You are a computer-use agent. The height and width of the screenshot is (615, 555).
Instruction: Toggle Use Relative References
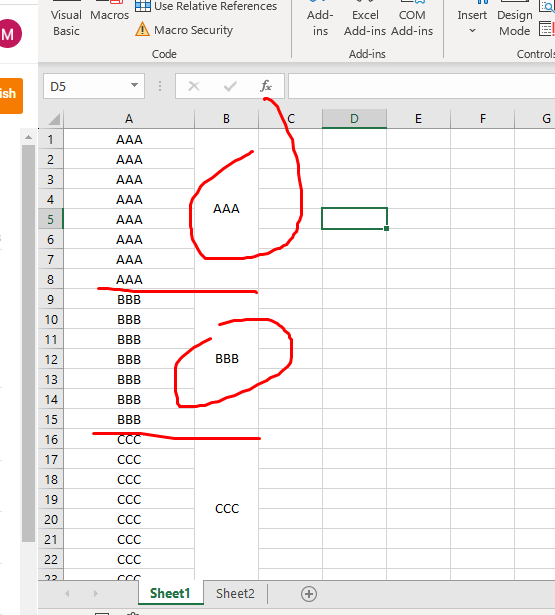point(206,6)
